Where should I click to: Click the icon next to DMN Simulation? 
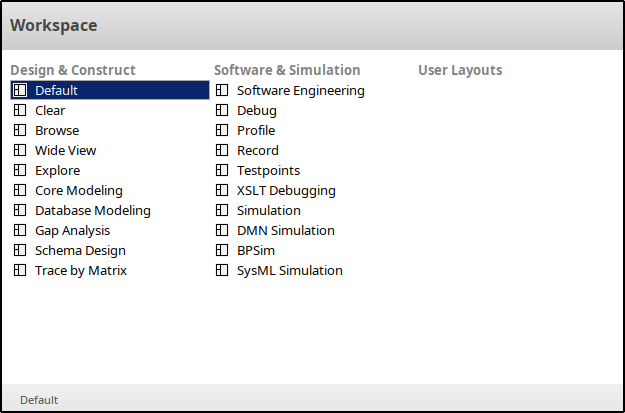click(x=222, y=230)
